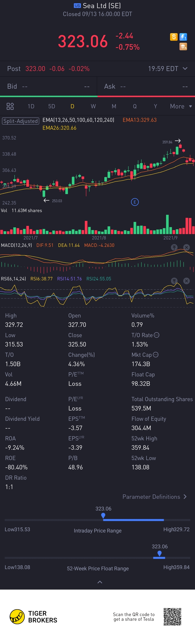Viewport: 195px width, 644px height.
Task: Tap the Flow of Equity 304.4M
Action: click(x=141, y=428)
